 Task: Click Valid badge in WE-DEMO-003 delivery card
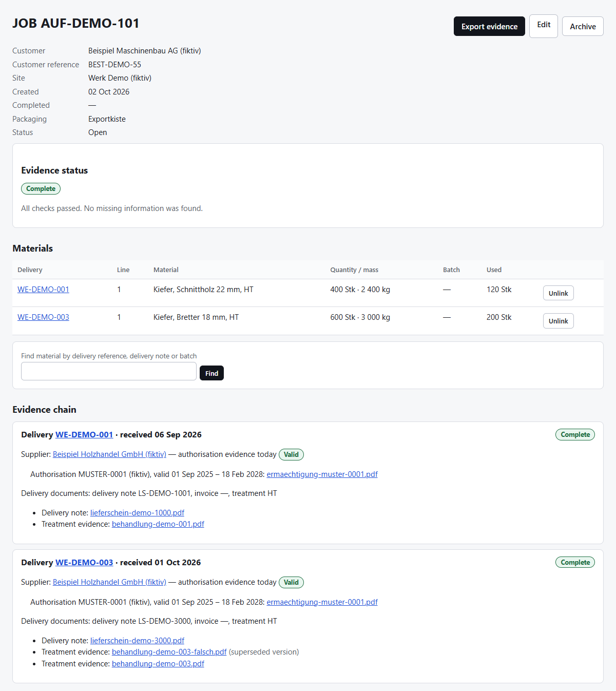tap(291, 582)
